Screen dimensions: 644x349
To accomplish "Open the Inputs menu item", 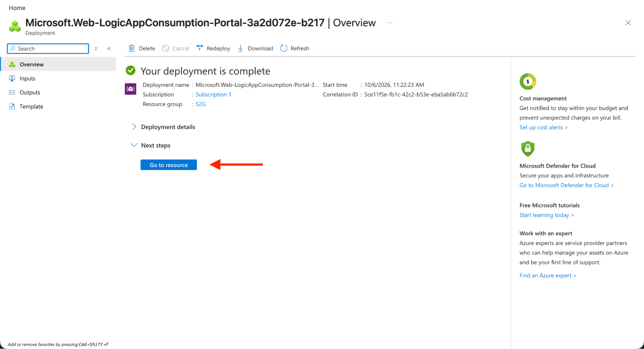I will tap(58, 78).
